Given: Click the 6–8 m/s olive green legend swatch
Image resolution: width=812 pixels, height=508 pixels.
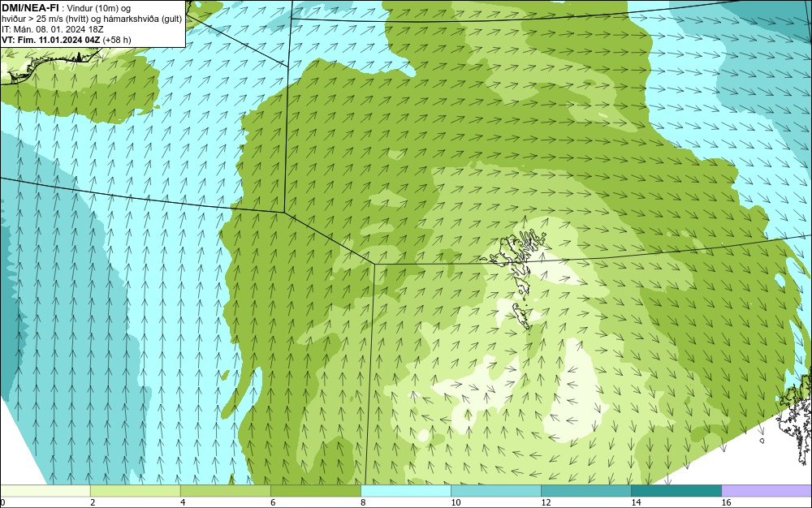Looking at the screenshot, I should [x=316, y=490].
